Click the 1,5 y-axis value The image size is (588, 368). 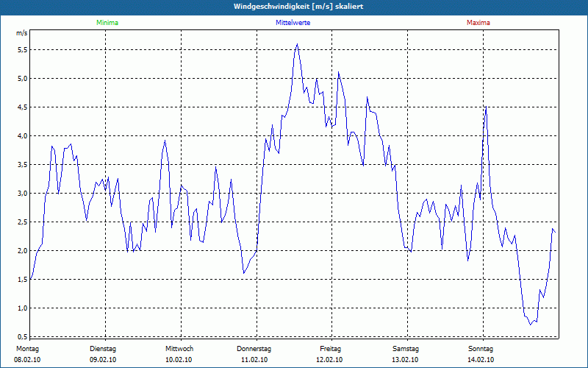(23, 280)
